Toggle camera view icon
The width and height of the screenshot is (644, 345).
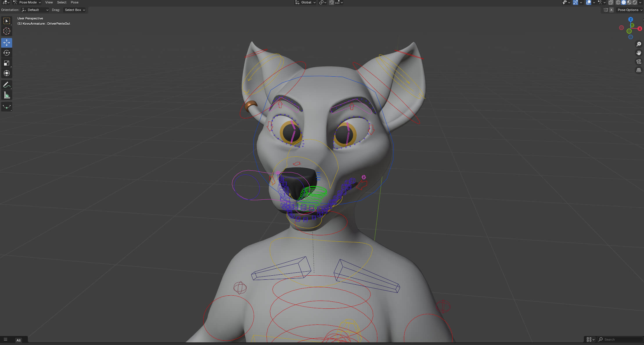click(x=639, y=62)
